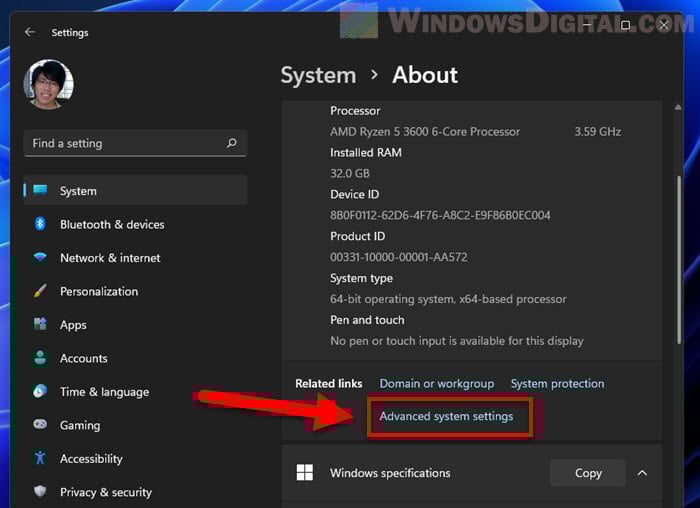Click the 32.0 GB installed RAM value

[350, 174]
